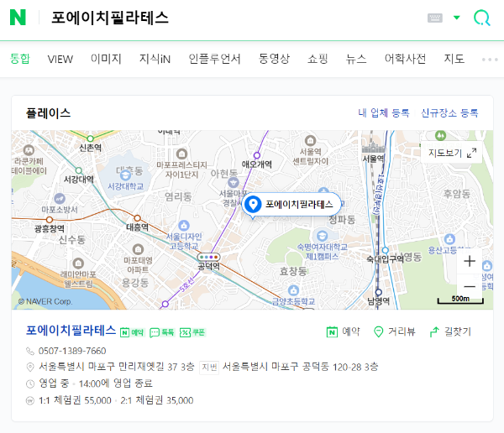Click the 서울역 station building icon
This screenshot has width=504, height=433.
[373, 148]
